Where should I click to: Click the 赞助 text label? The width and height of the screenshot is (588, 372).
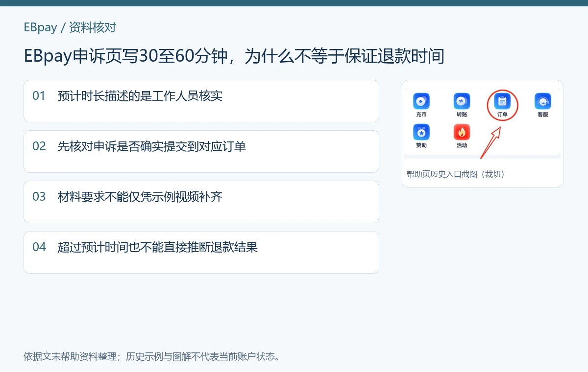click(x=421, y=145)
